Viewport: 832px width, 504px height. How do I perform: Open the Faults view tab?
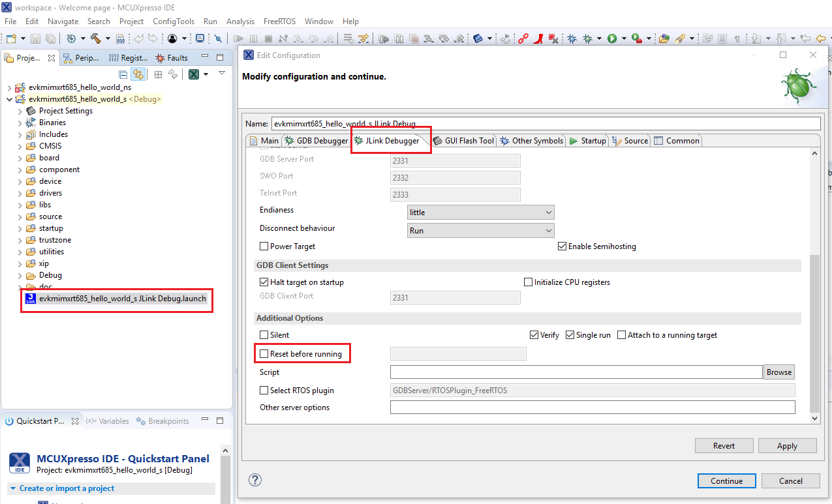pyautogui.click(x=171, y=58)
